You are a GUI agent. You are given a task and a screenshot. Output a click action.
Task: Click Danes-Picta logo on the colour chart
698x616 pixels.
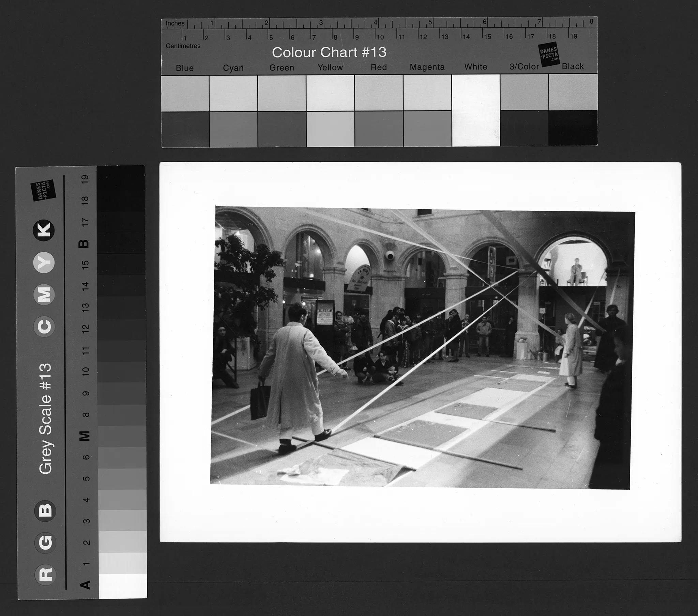pos(549,54)
